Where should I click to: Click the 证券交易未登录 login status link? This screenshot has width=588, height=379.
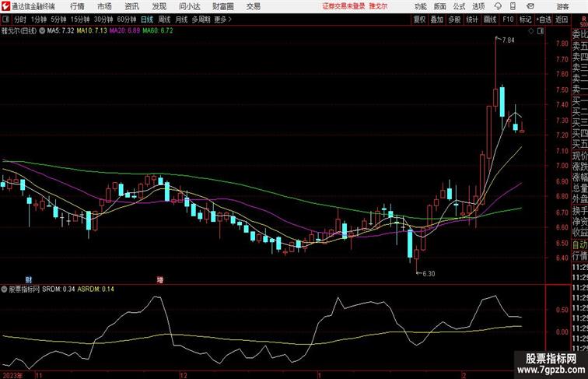[344, 6]
